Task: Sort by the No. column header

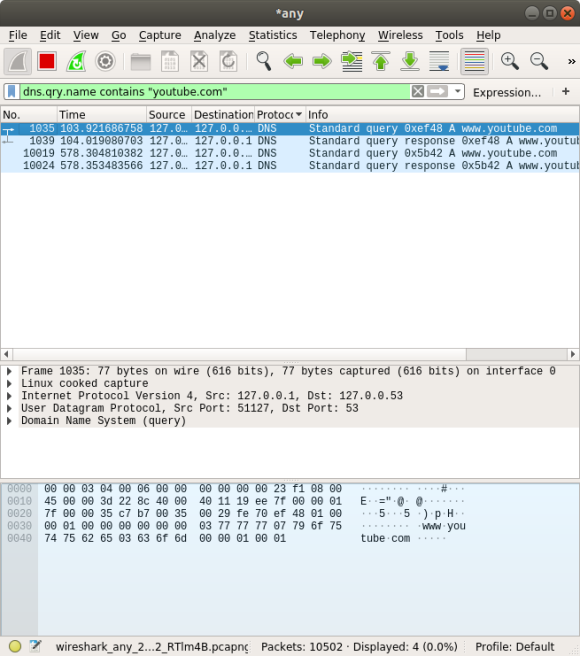Action: [29, 115]
